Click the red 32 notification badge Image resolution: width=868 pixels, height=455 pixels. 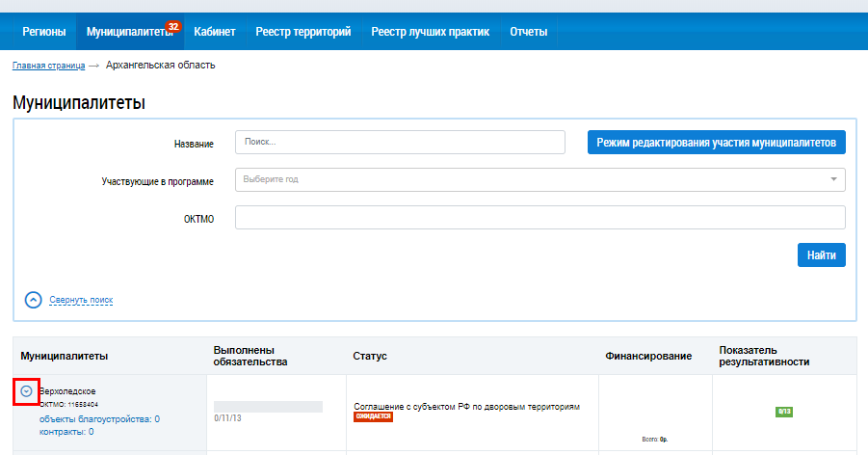click(173, 26)
